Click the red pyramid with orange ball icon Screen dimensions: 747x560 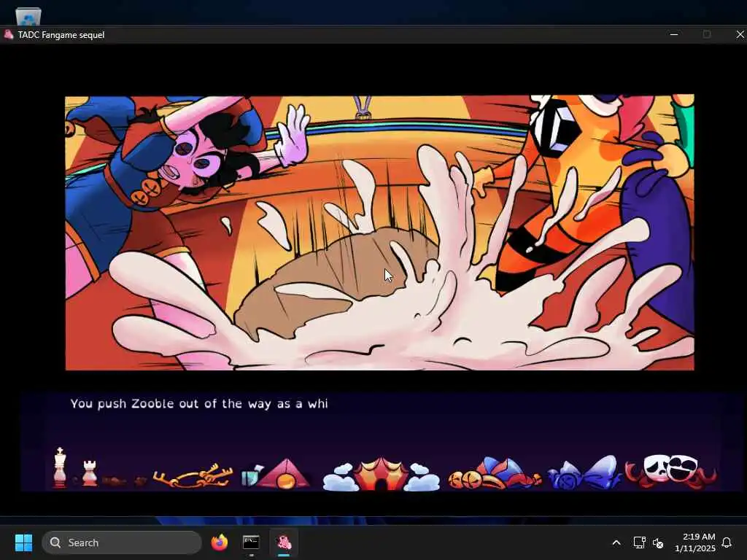(x=285, y=474)
